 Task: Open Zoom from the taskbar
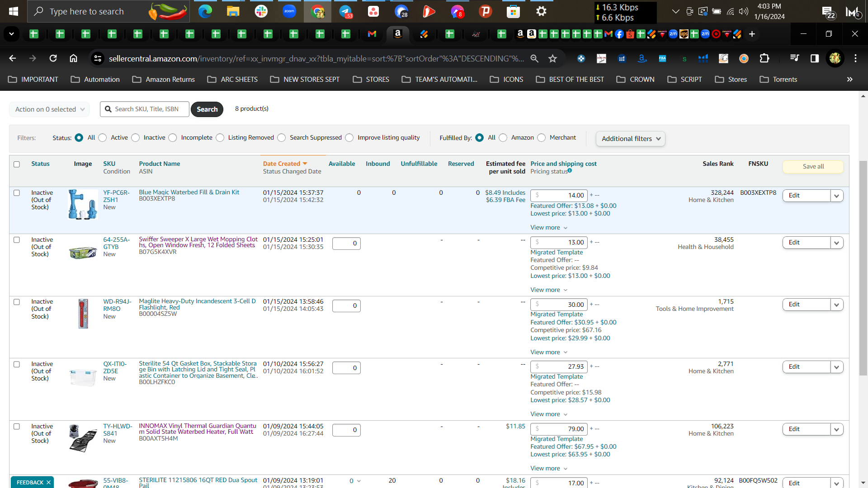[x=289, y=11]
